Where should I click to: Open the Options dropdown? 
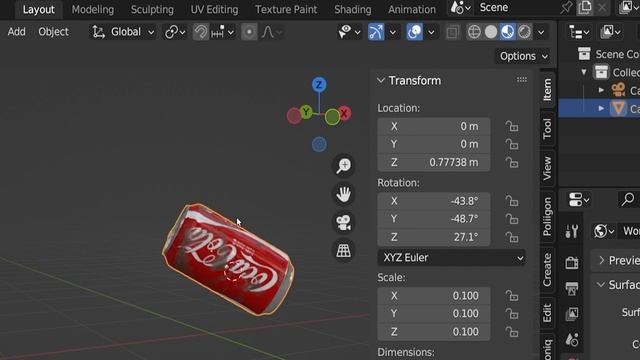523,56
